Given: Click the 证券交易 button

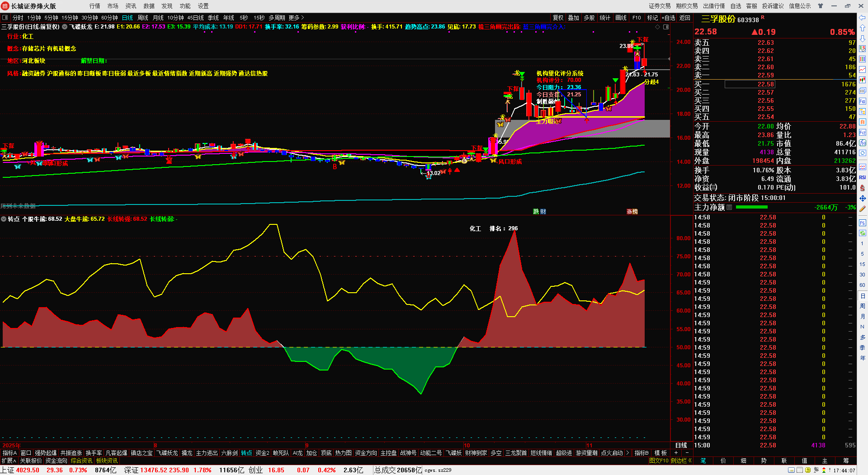Looking at the screenshot, I should point(660,6).
